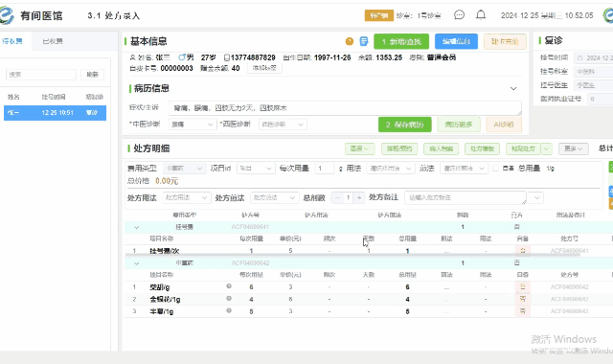
Task: Collapse the 病历信息 section chevron
Action: (x=513, y=89)
